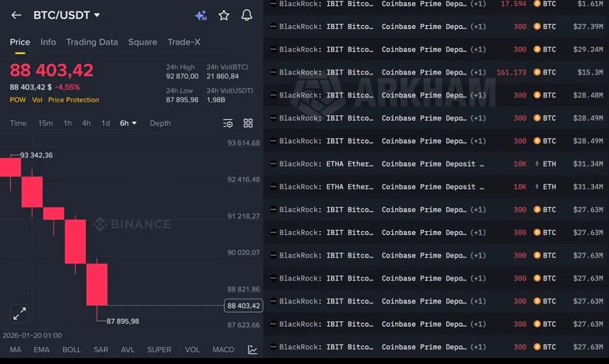Viewport: 609px width, 364px height.
Task: Toggle the EMA indicator
Action: coord(42,350)
